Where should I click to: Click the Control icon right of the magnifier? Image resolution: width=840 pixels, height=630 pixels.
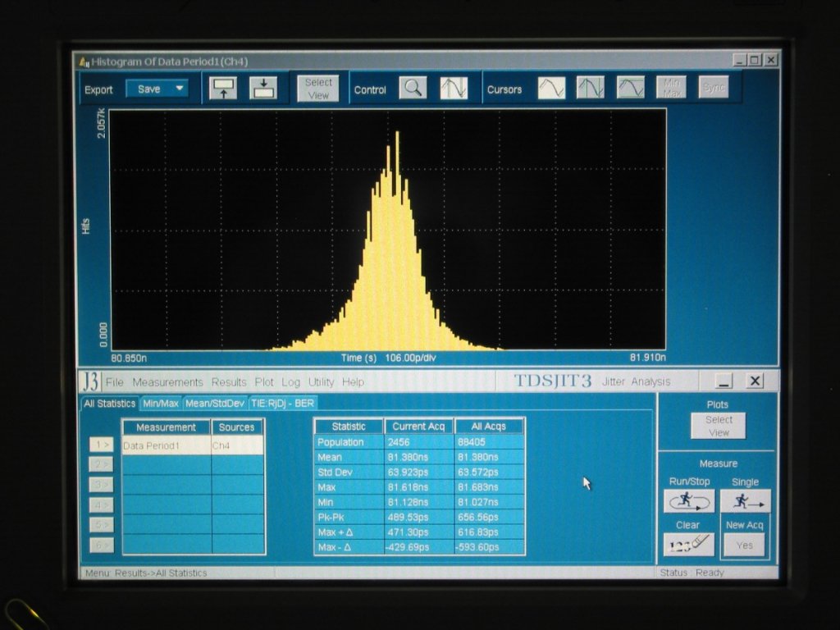coord(454,88)
